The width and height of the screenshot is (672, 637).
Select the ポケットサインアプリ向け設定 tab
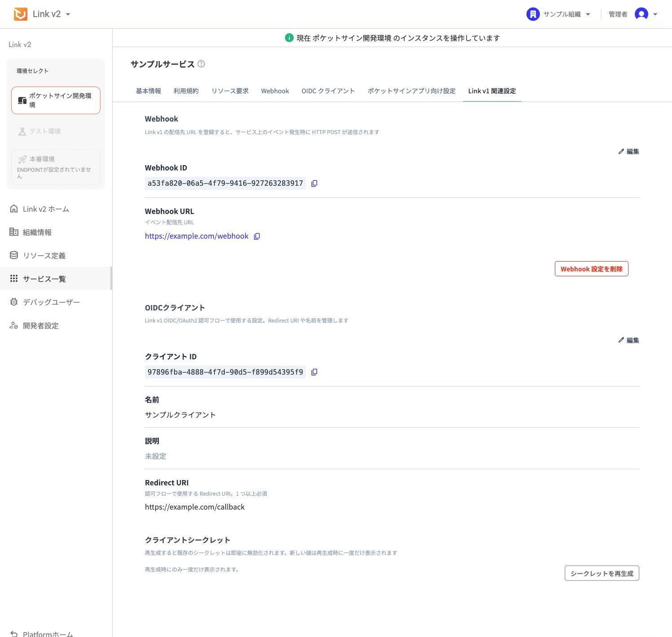pyautogui.click(x=412, y=91)
